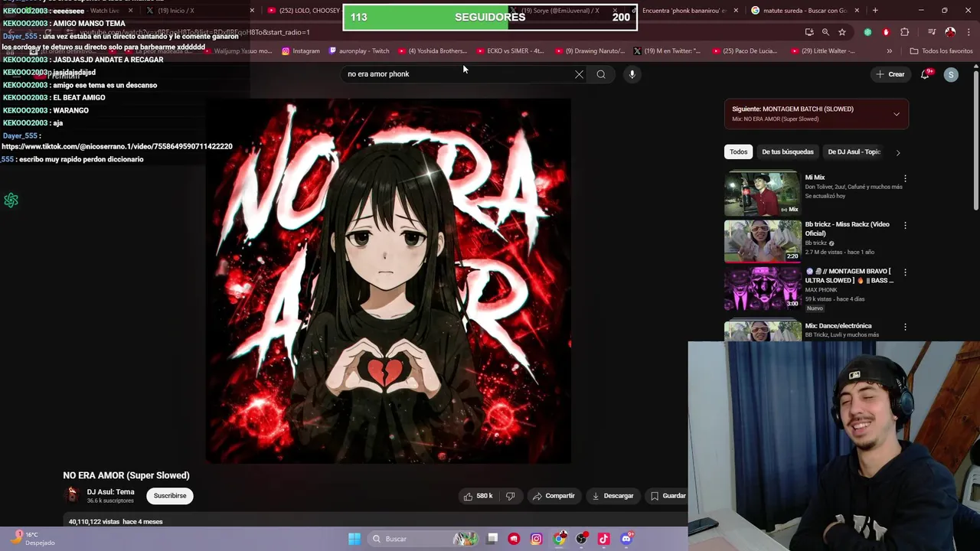Click the Guardar button
Image resolution: width=980 pixels, height=551 pixels.
(668, 496)
